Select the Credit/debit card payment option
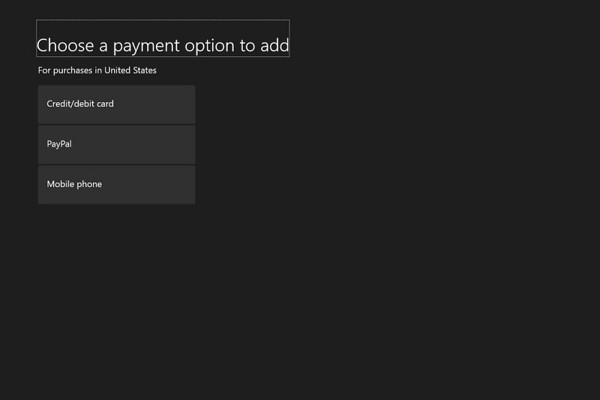Screen dimensions: 600x400 [116, 104]
